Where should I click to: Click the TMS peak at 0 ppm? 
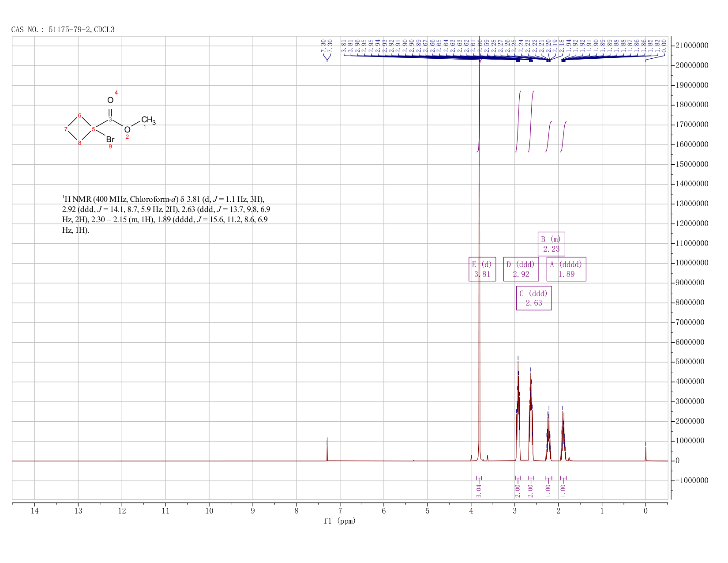pyautogui.click(x=645, y=451)
